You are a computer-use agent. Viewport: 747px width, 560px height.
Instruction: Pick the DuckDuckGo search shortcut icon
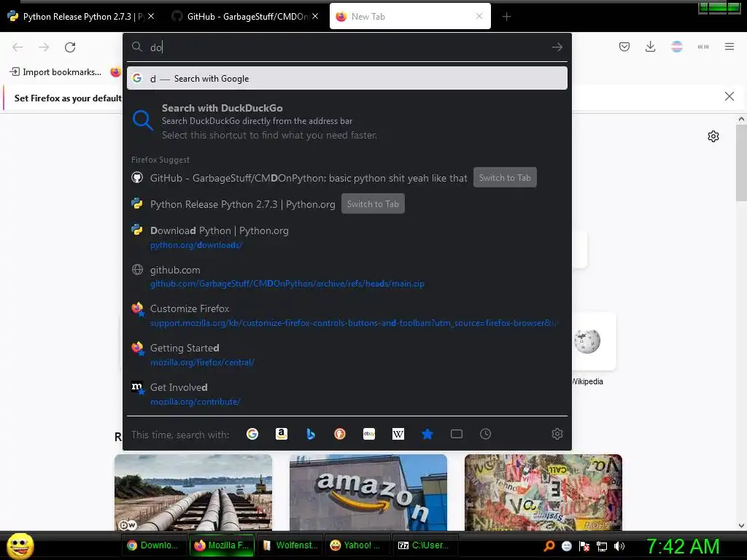[340, 434]
